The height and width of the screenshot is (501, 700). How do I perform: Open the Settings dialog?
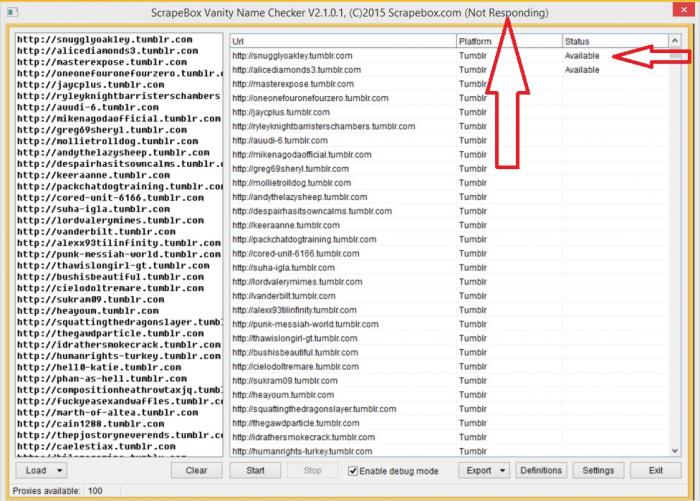[x=598, y=470]
